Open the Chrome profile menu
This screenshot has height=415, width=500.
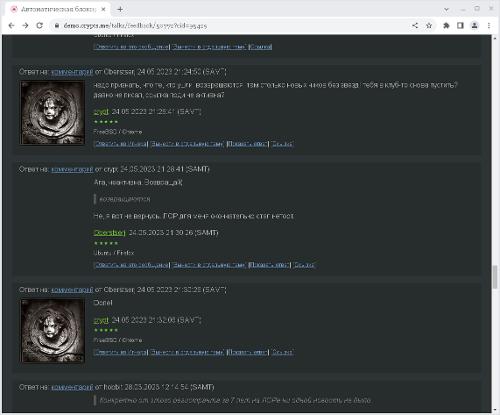474,26
